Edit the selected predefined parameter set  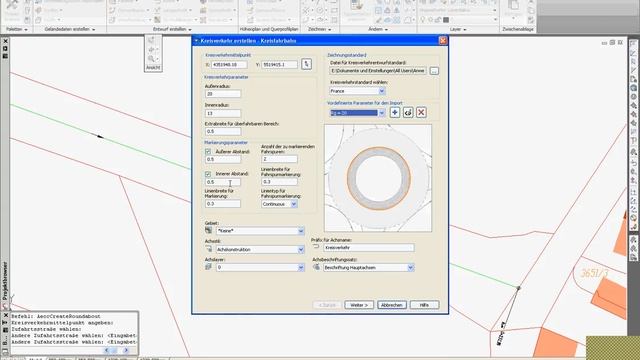pos(408,113)
